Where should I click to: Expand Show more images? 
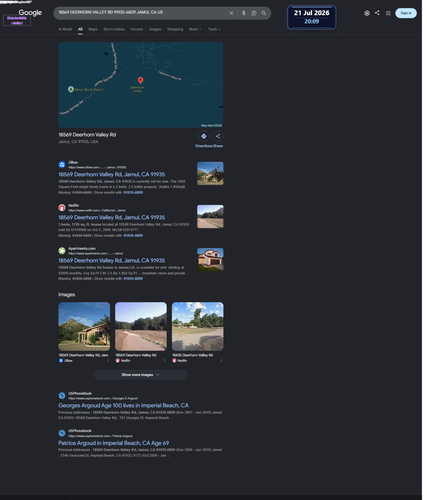(141, 375)
